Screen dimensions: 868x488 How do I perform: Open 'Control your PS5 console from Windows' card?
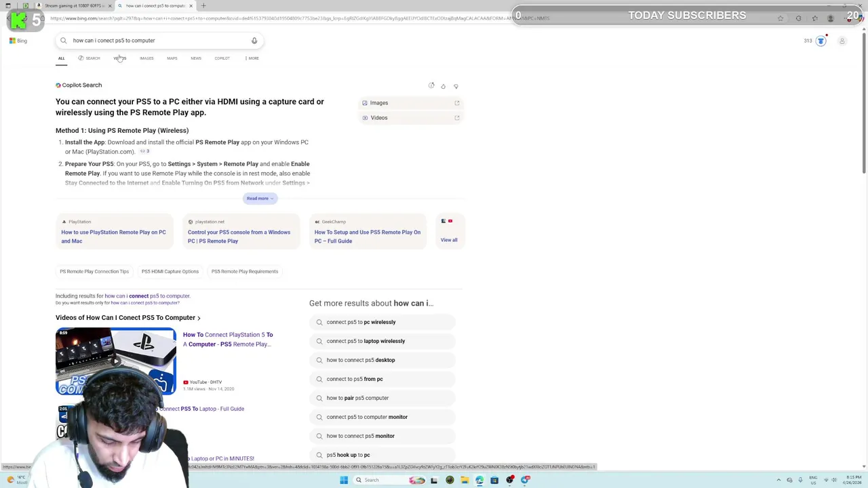pos(241,232)
